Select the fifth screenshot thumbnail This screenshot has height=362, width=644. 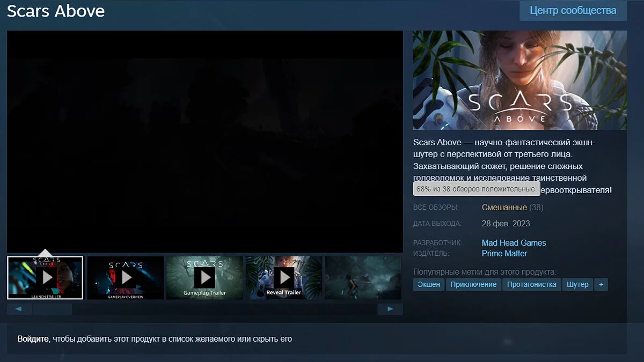tap(363, 278)
